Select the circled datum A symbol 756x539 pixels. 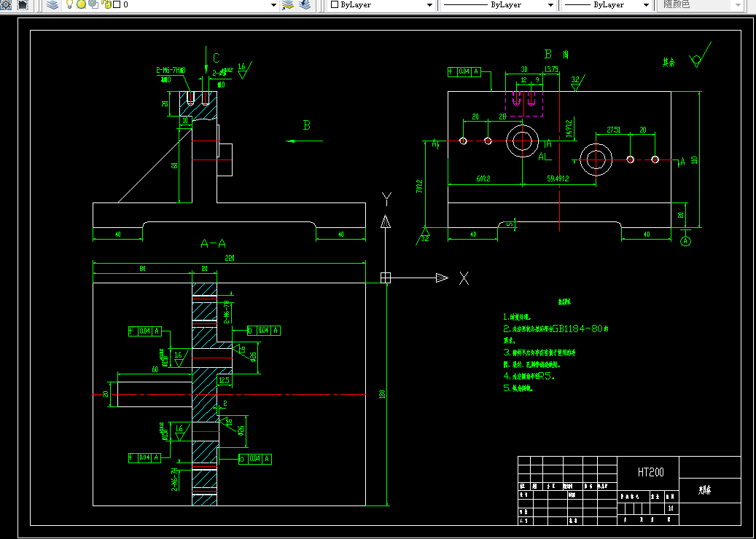tap(685, 240)
